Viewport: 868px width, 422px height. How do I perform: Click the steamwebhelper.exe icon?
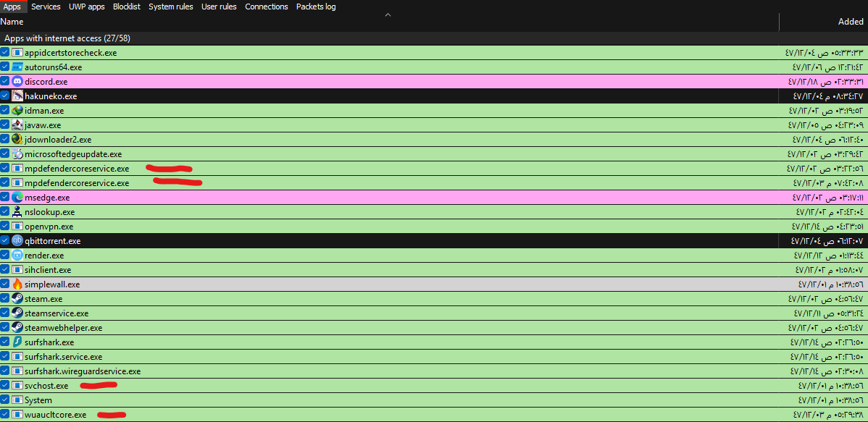tap(17, 327)
